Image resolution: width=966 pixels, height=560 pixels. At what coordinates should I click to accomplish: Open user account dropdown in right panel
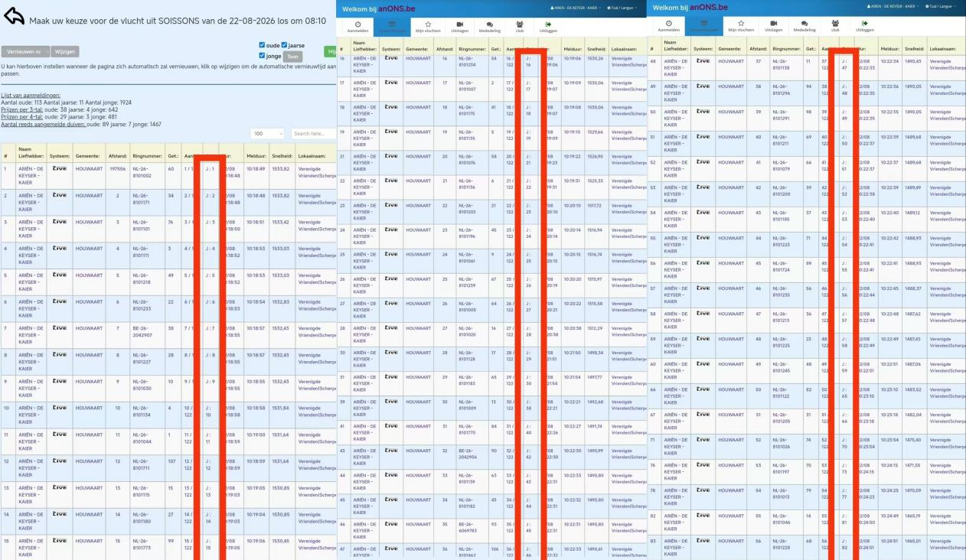coord(893,6)
